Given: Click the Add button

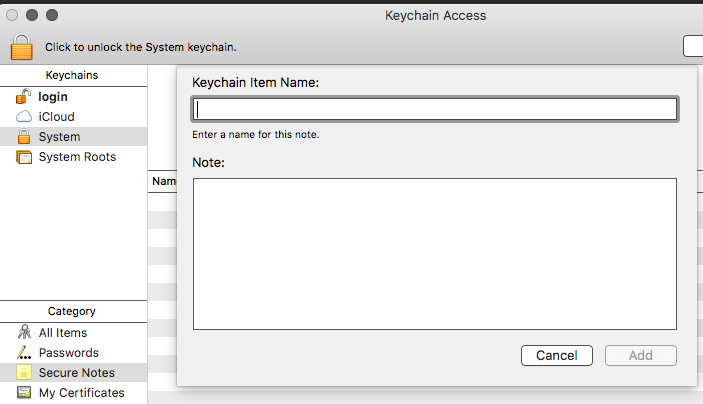Looking at the screenshot, I should point(640,355).
